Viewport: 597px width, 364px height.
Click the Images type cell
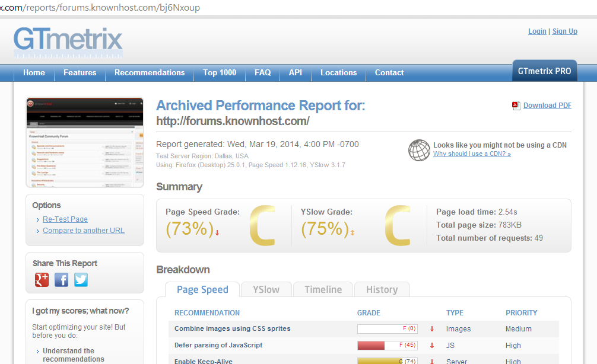click(x=458, y=328)
